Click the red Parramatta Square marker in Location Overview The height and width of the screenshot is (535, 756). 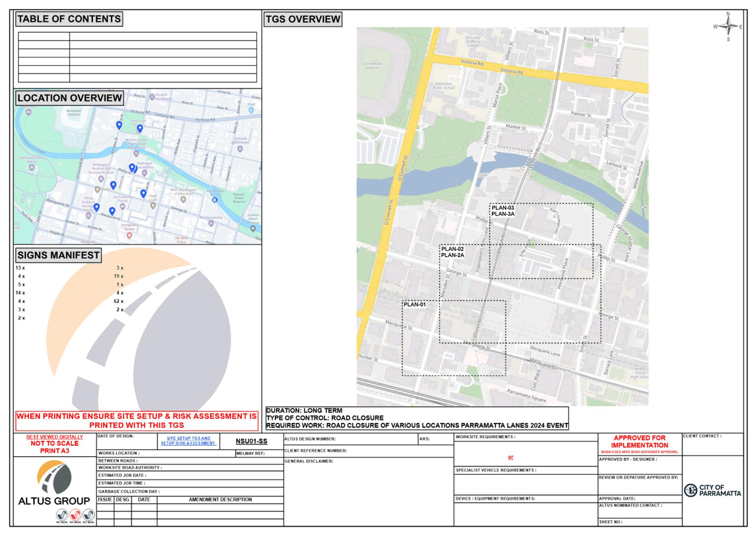[129, 235]
